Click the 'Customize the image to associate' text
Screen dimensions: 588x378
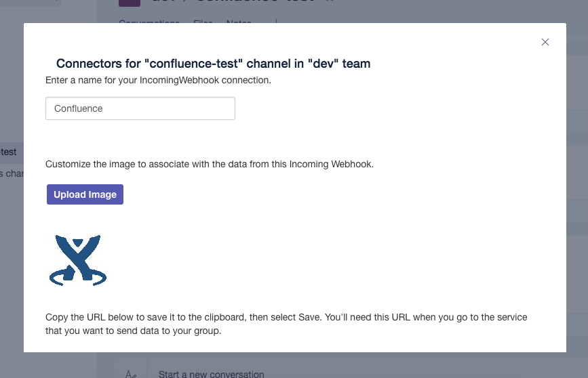tap(210, 164)
